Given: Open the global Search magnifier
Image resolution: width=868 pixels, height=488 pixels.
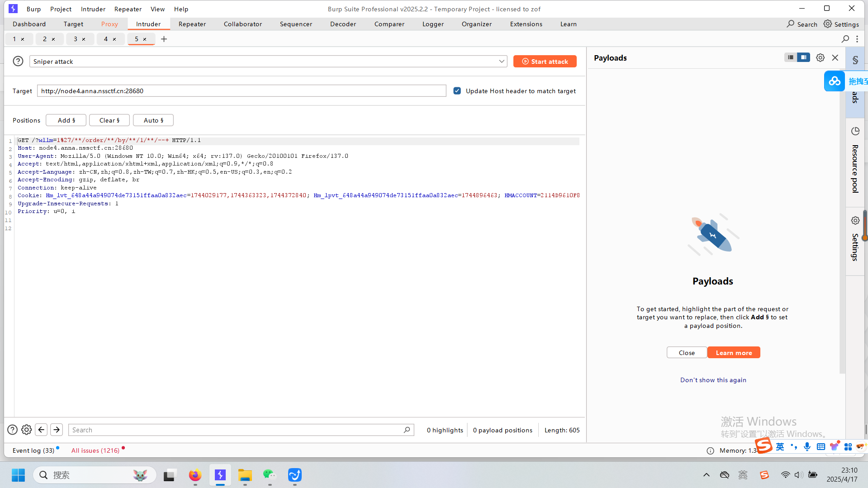Looking at the screenshot, I should [x=802, y=24].
